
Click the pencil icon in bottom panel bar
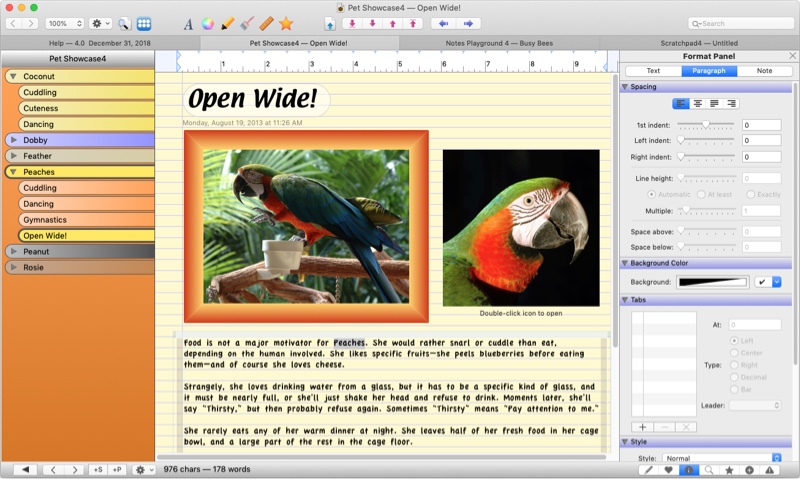click(x=648, y=470)
